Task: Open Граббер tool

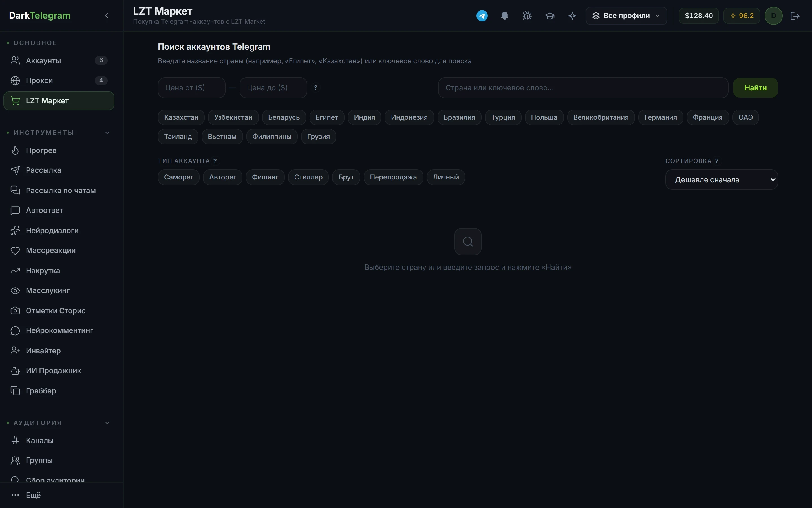Action: [59, 391]
